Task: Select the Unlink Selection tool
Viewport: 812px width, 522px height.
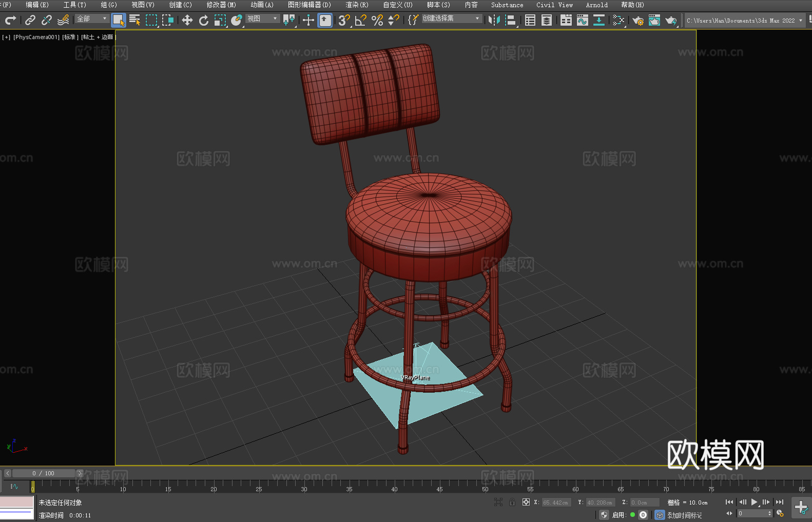Action: pos(47,20)
